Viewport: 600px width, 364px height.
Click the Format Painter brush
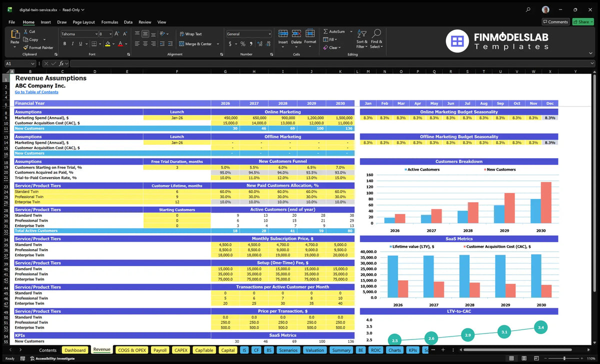[25, 47]
